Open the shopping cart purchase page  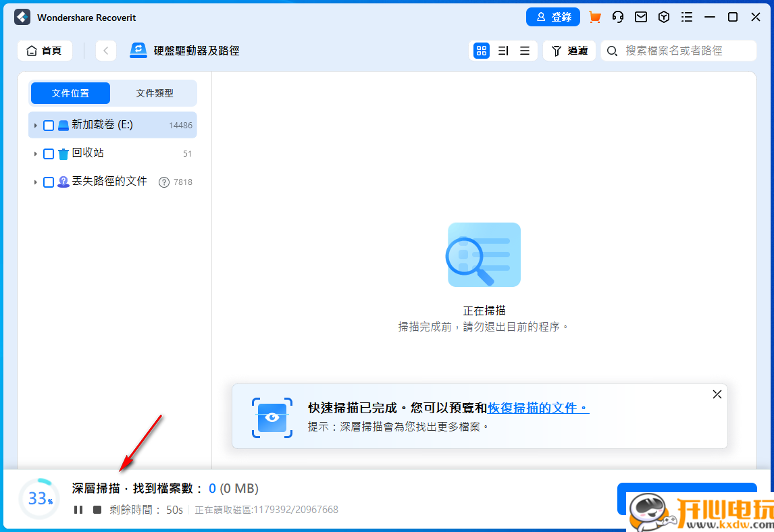tap(594, 17)
